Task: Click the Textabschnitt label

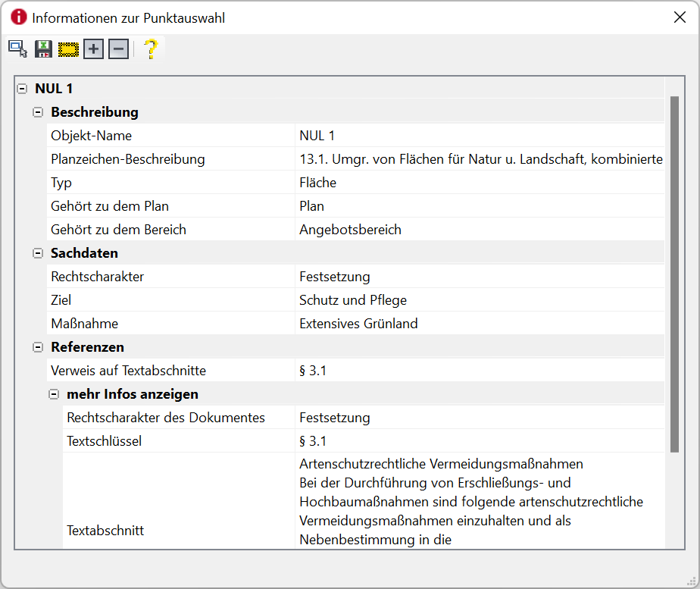Action: [x=105, y=531]
